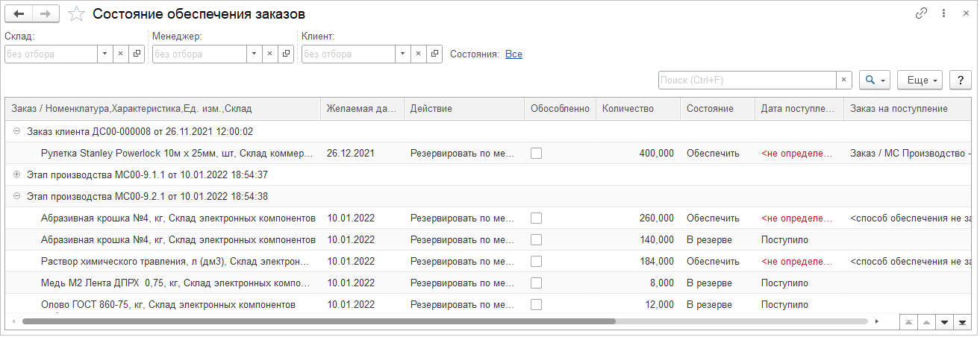Image resolution: width=980 pixels, height=337 pixels.
Task: Clear the search field text
Action: pos(843,80)
